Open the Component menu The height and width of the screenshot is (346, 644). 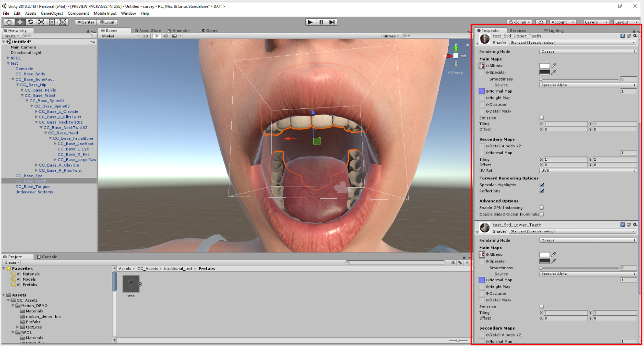pos(78,13)
